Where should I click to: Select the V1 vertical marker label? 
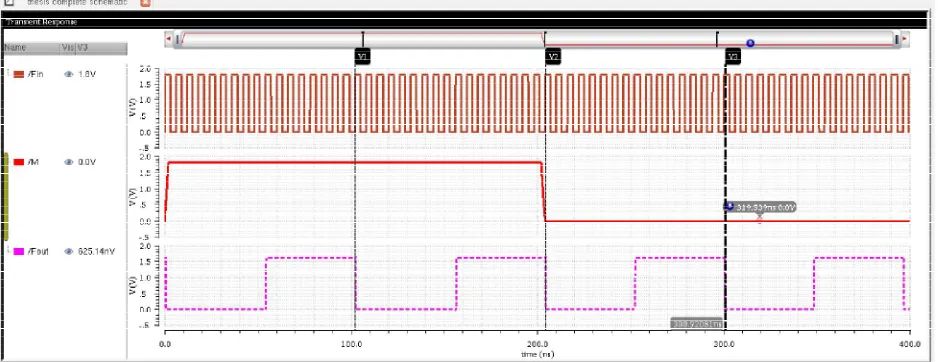pyautogui.click(x=363, y=56)
